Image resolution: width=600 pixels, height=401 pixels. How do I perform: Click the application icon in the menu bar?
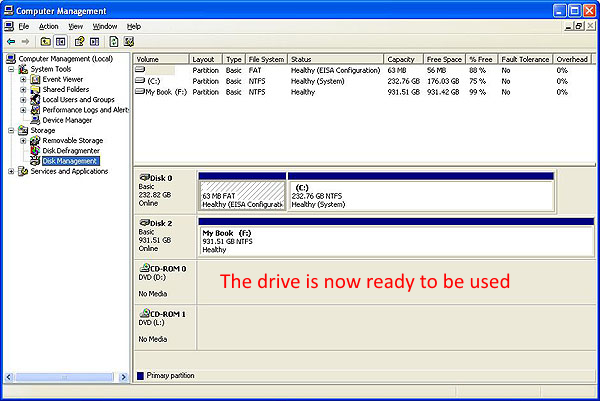pyautogui.click(x=9, y=26)
